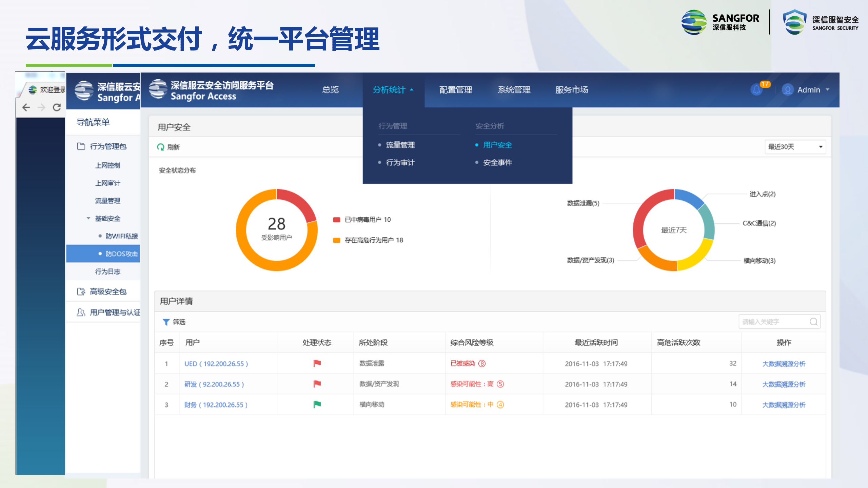Open the 配置管理 top menu

click(456, 90)
